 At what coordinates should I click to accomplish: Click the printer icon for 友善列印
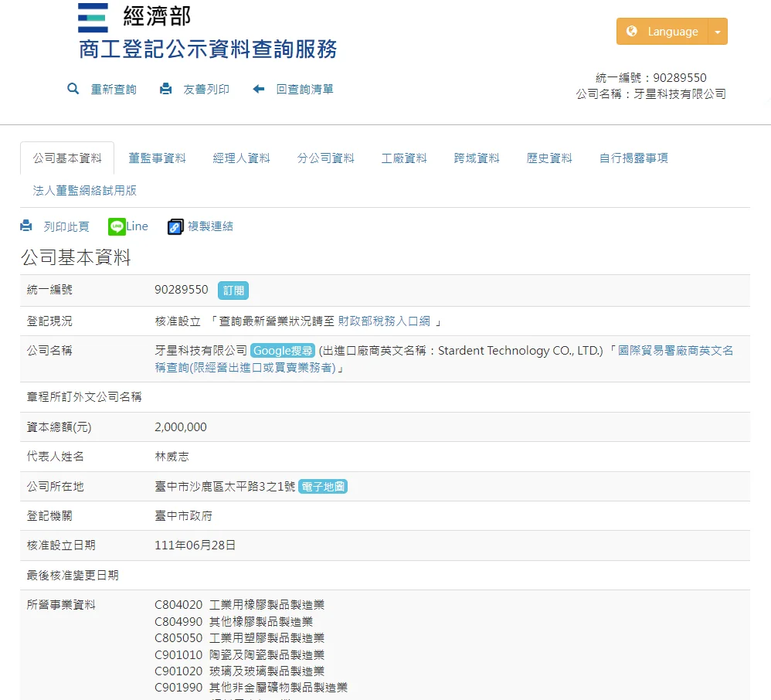[x=165, y=89]
